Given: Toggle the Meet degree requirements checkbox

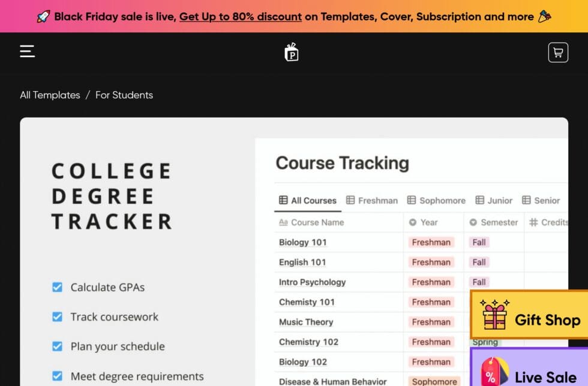Looking at the screenshot, I should point(58,376).
